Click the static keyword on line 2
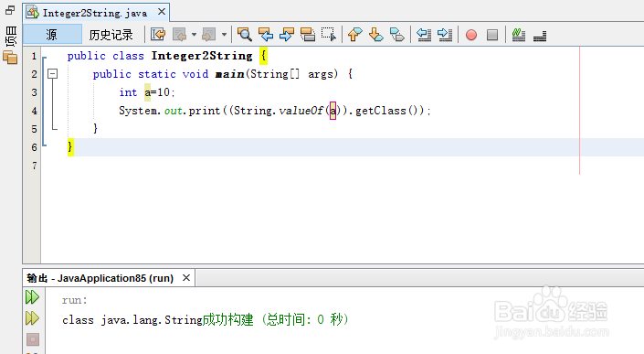Screen dimensions: 644x354 point(157,74)
